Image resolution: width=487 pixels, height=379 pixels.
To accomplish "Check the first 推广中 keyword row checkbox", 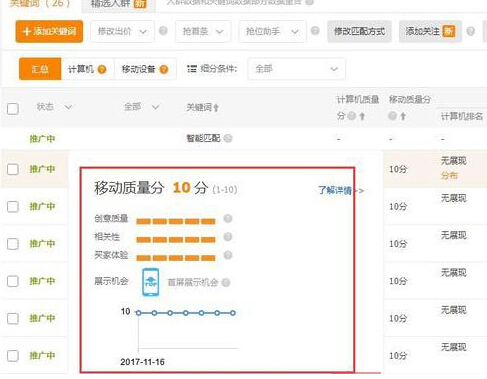I will click(13, 169).
